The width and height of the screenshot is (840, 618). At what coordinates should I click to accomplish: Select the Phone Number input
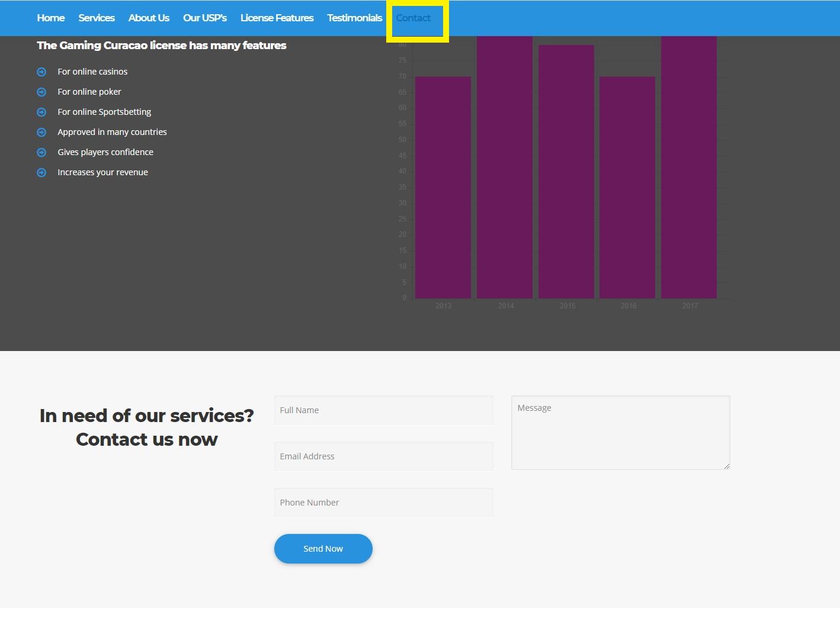click(x=383, y=503)
